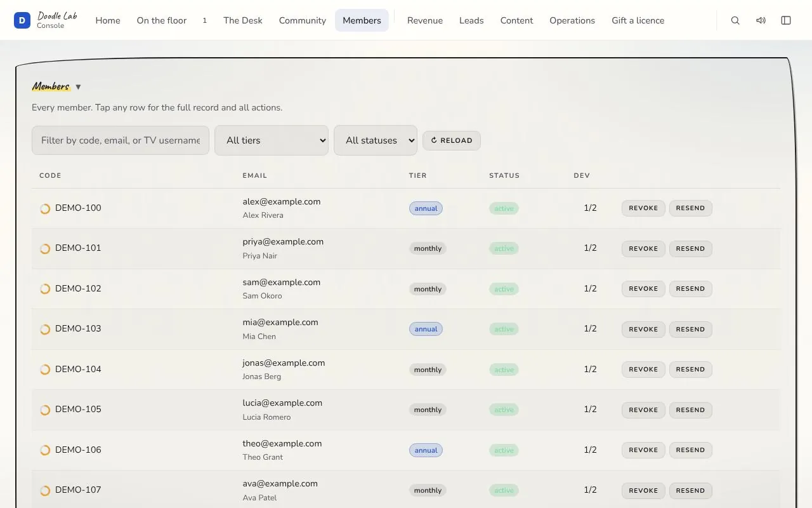Click the ring icon beside DEMO-103
Screen dimensions: 812x508
(45, 329)
